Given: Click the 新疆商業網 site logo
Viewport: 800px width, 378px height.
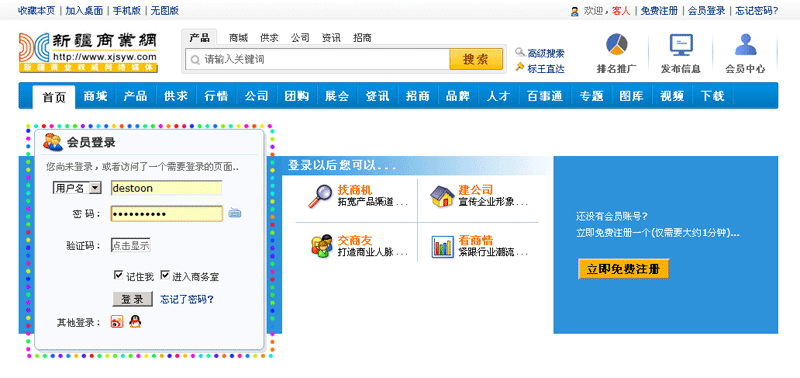Looking at the screenshot, I should [88, 53].
